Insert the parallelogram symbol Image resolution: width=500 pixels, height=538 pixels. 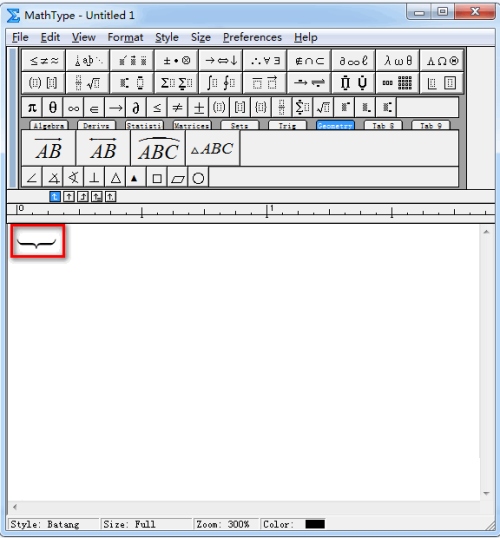click(x=177, y=177)
